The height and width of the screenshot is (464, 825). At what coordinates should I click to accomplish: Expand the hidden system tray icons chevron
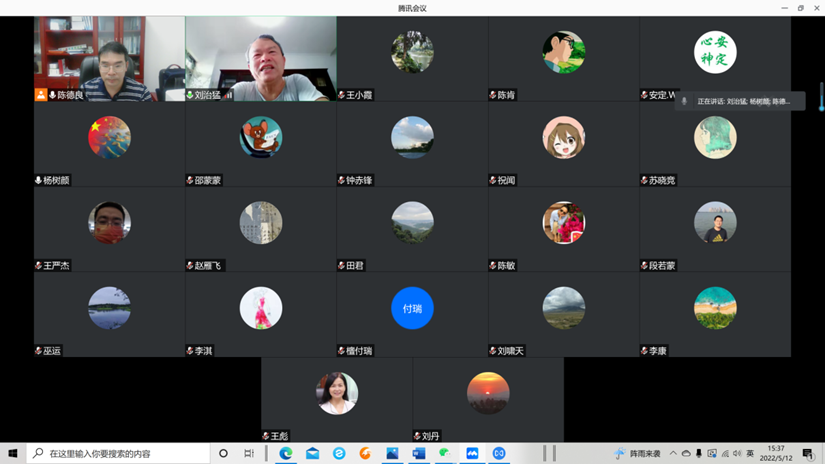(673, 453)
